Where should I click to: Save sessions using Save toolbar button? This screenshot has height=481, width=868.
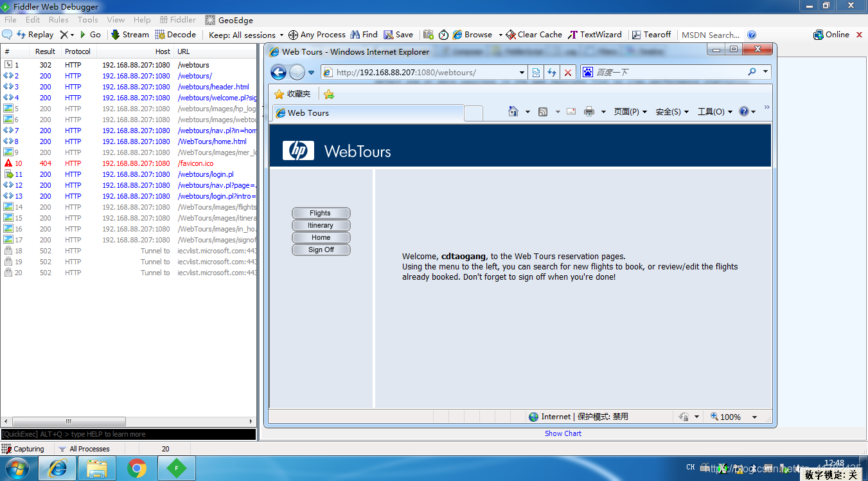pyautogui.click(x=398, y=35)
